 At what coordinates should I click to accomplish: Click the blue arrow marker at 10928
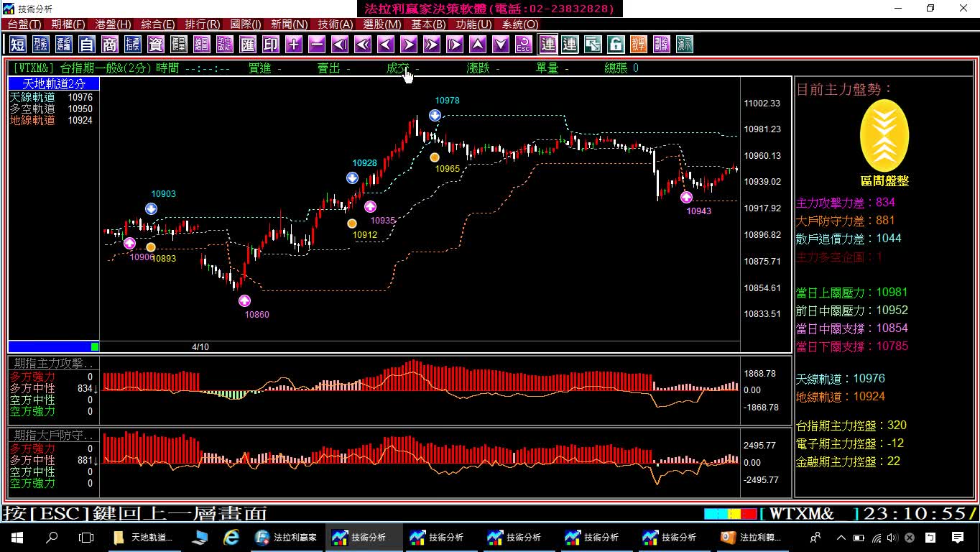[352, 178]
